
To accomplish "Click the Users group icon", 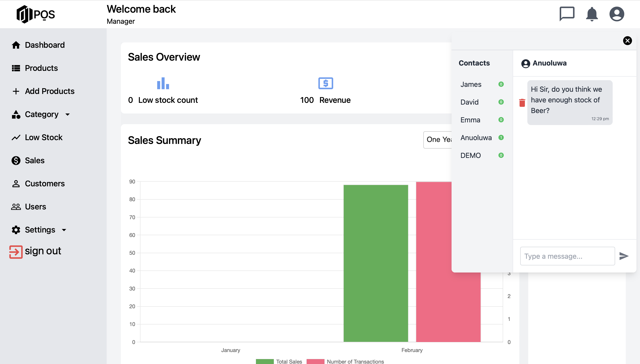I will coord(16,207).
